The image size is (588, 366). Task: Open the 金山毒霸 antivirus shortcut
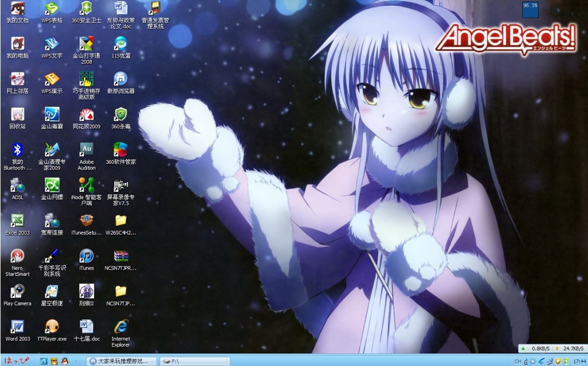pyautogui.click(x=52, y=115)
